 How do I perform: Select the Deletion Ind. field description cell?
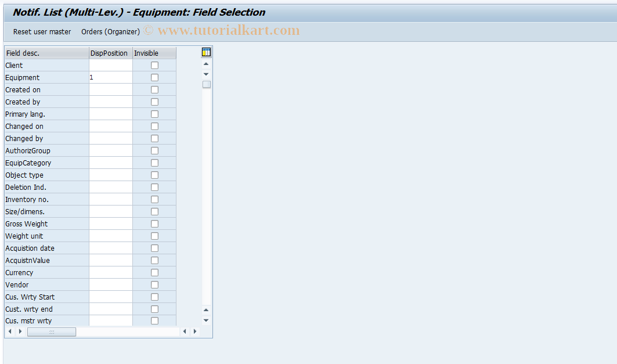pyautogui.click(x=47, y=188)
